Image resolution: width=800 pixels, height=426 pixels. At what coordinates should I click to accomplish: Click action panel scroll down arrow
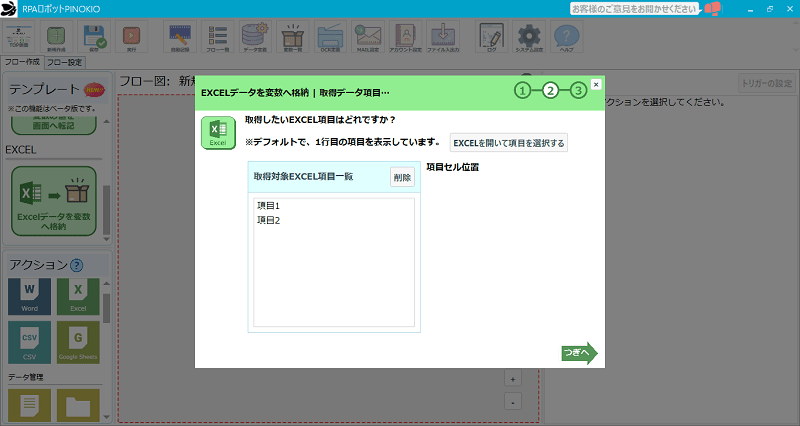(x=106, y=416)
